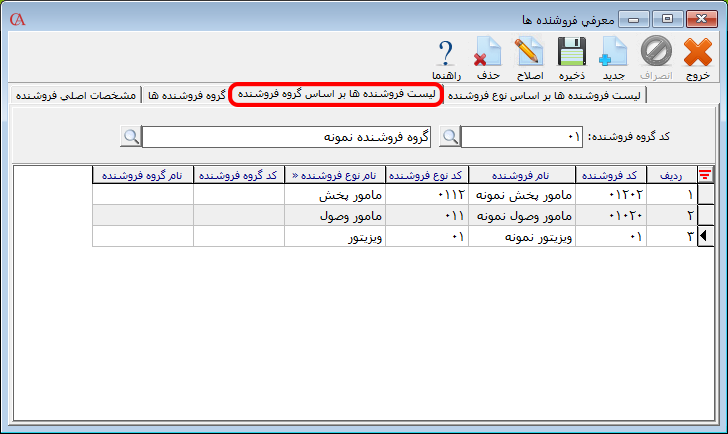728x434 pixels.
Task: Click search icon next to group code field
Action: coord(450,136)
